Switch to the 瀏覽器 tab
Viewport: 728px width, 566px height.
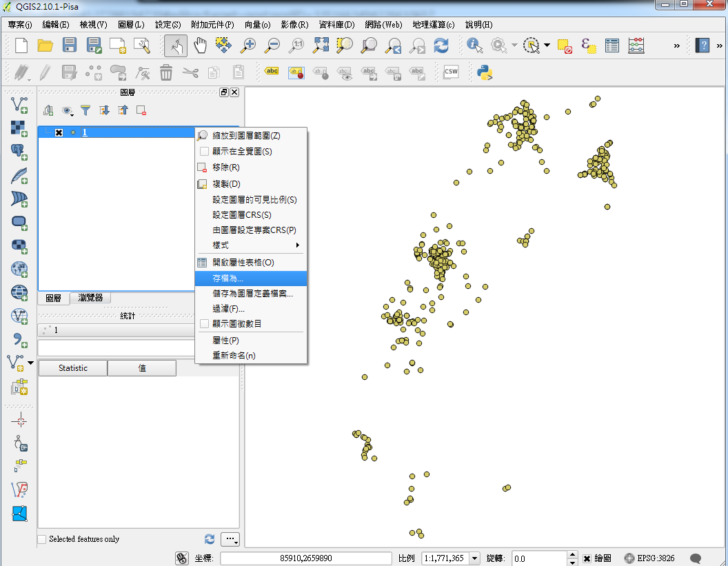coord(90,298)
